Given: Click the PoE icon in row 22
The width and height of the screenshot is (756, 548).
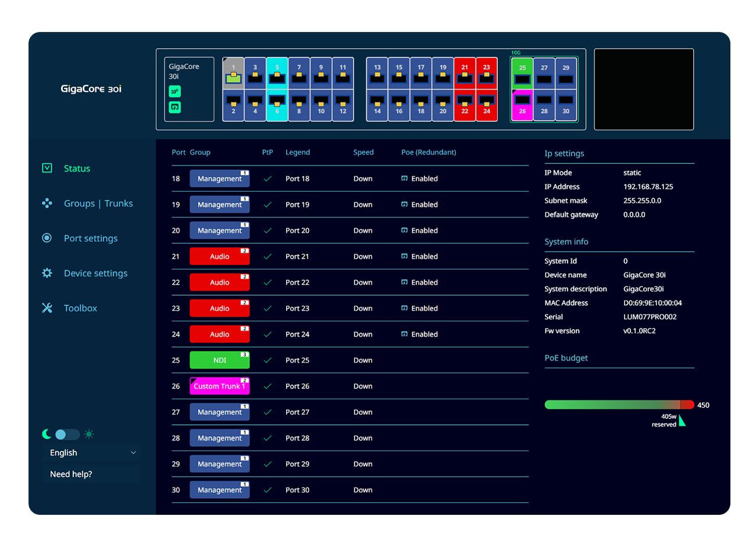Looking at the screenshot, I should [405, 282].
